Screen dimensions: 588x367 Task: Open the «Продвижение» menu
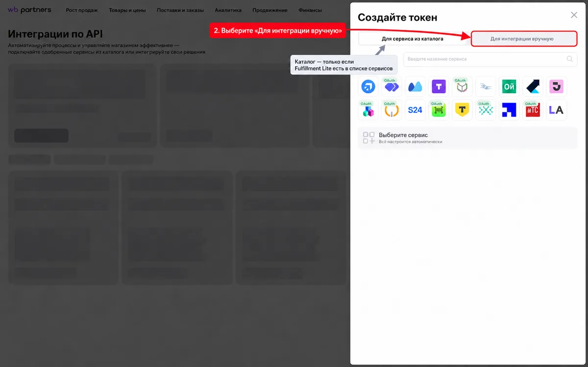[x=270, y=10]
